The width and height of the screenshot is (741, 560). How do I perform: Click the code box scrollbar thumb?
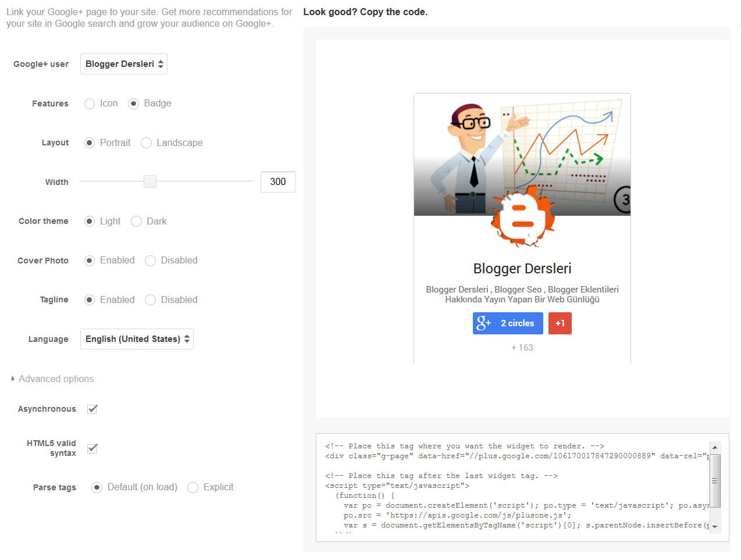pyautogui.click(x=715, y=481)
